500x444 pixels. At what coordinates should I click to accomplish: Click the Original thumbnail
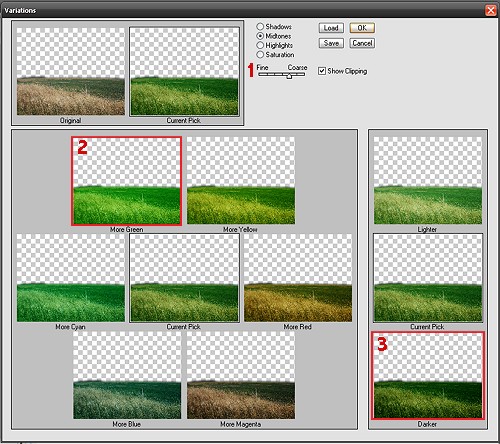tap(71, 72)
